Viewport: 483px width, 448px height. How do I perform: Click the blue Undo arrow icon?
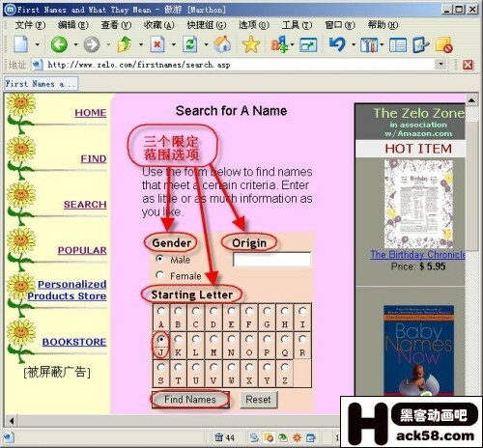(x=337, y=44)
